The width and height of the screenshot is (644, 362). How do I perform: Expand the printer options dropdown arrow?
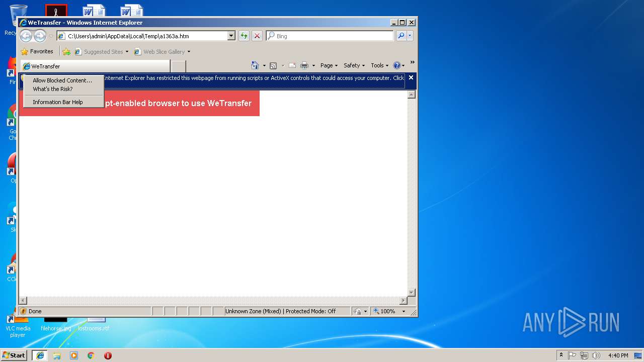tap(313, 66)
